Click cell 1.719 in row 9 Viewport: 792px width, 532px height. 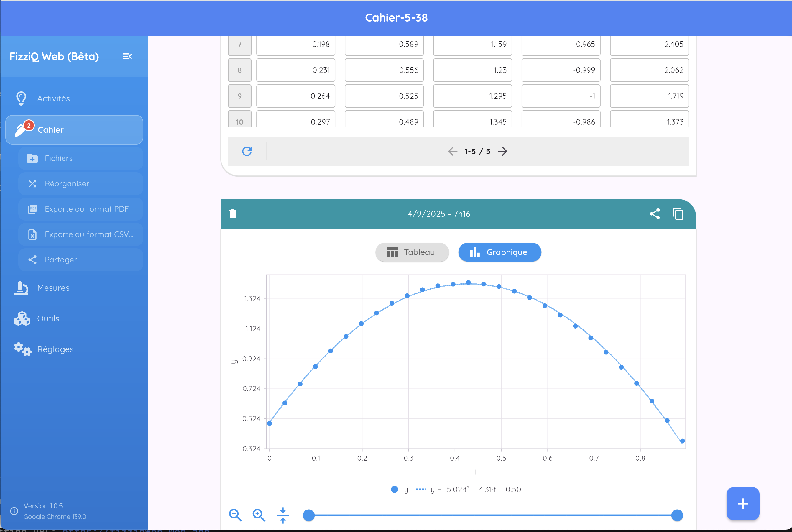pos(649,96)
